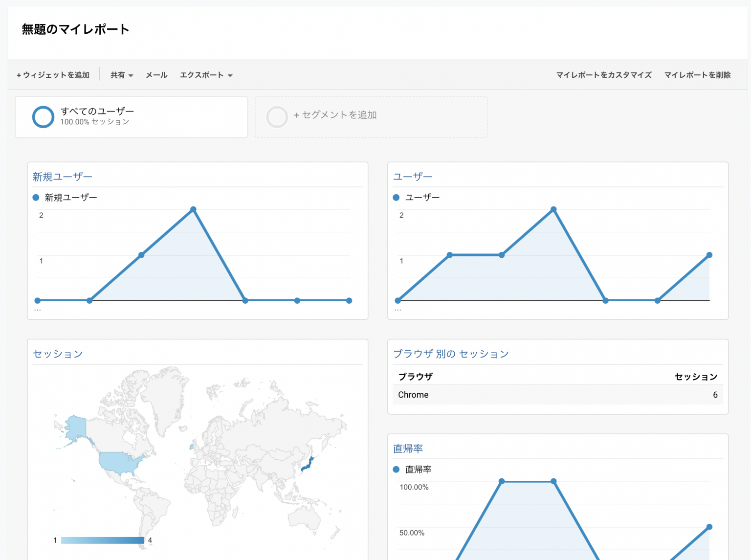The height and width of the screenshot is (560, 751).
Task: Click the grey セグメントを追加 circle icon
Action: point(277,117)
